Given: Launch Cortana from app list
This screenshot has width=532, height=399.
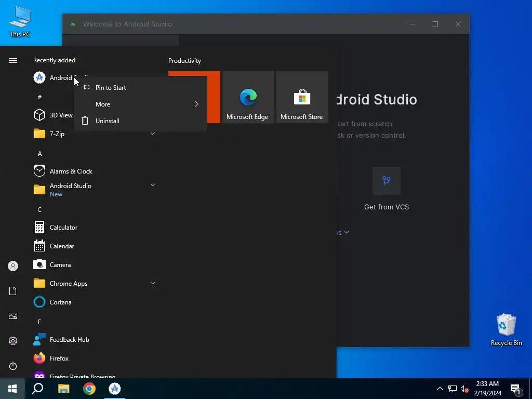Looking at the screenshot, I should tap(95, 302).
